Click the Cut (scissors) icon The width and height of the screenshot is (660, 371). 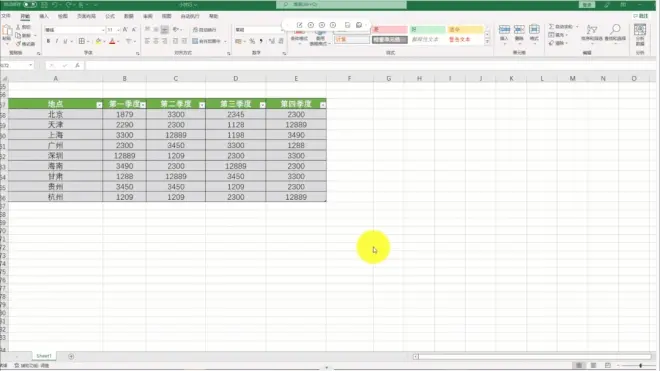[18, 27]
